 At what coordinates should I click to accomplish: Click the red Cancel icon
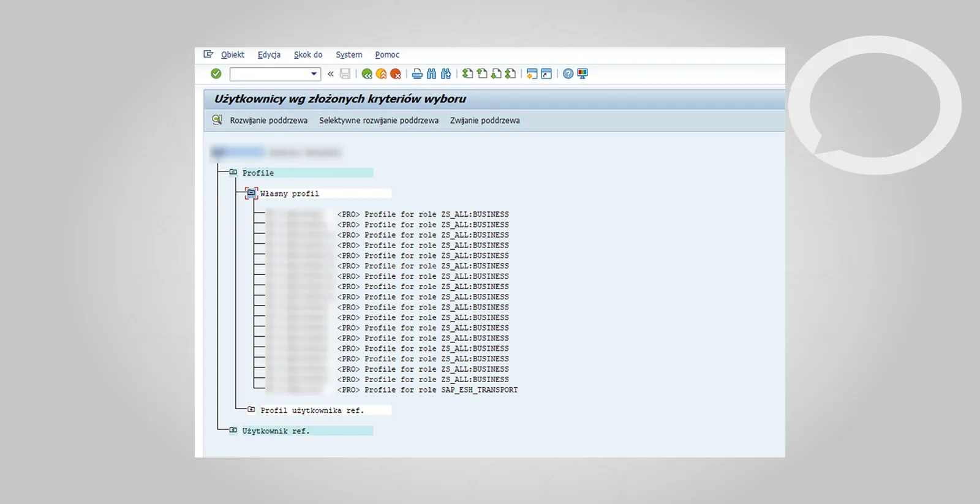click(396, 74)
